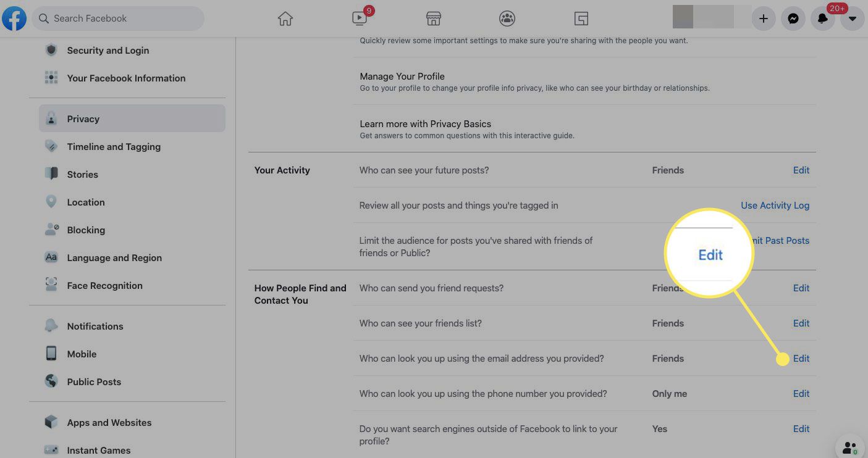Focus the Search Facebook field
The height and width of the screenshot is (458, 868).
(x=117, y=19)
